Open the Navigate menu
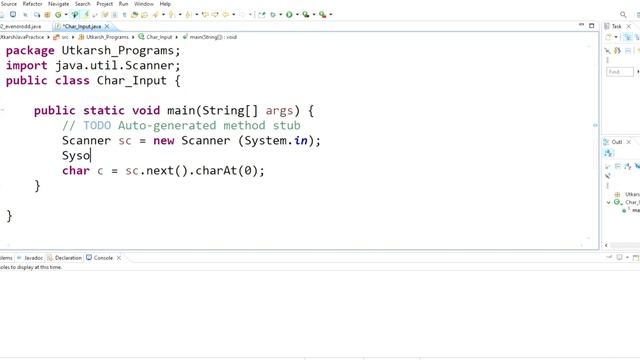The height and width of the screenshot is (360, 640). point(58,4)
